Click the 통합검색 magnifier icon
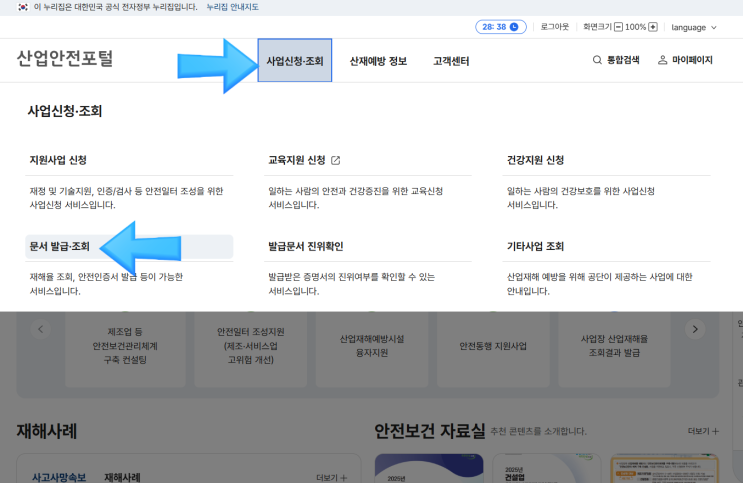743x483 pixels. [597, 60]
